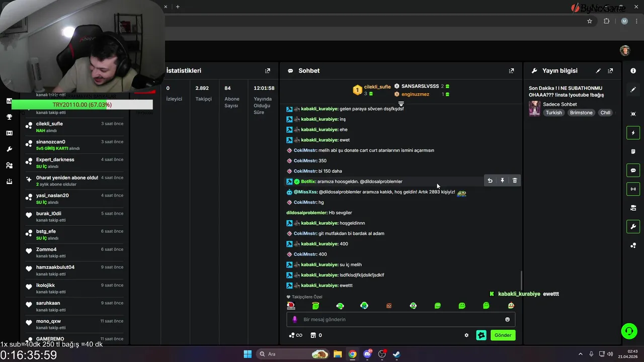644x362 pixels.
Task: Open the trophy achievements icon in left sidebar
Action: [9, 117]
